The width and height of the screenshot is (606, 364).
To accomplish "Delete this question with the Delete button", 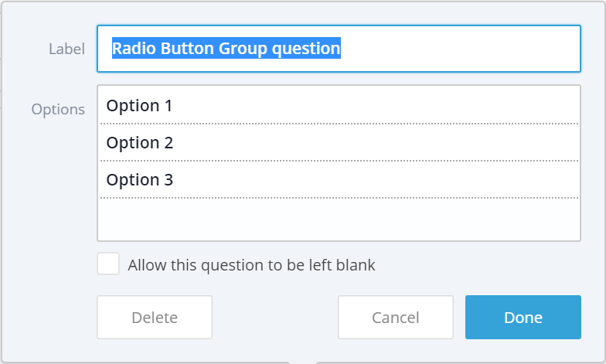I will (155, 317).
